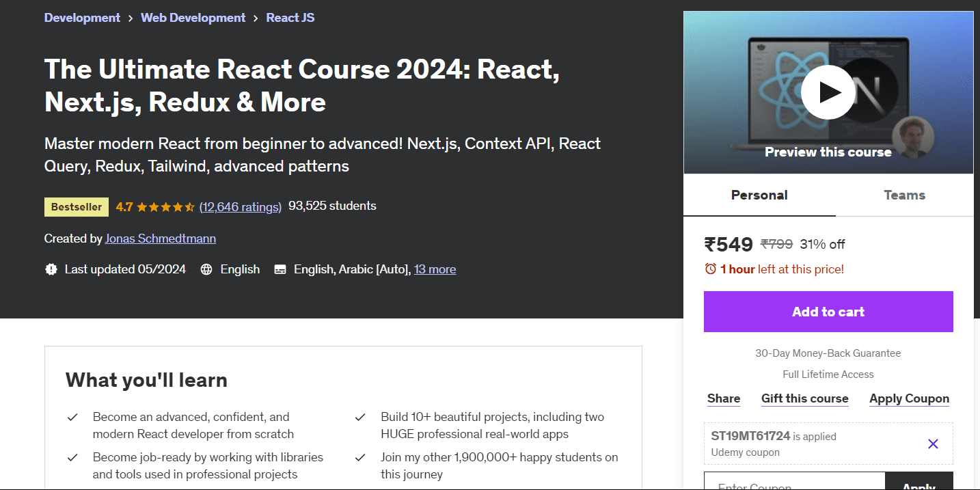
Task: Select the Personal tab
Action: coord(759,195)
